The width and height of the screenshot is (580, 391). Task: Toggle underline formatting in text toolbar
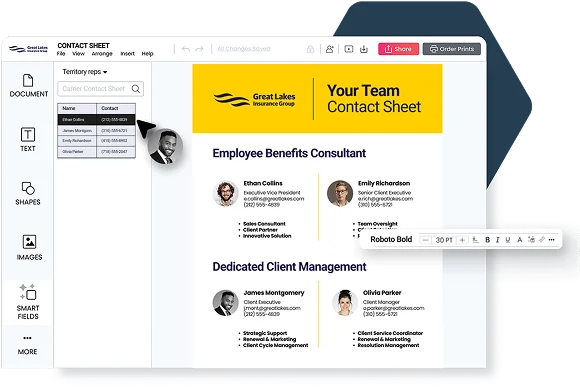click(508, 240)
